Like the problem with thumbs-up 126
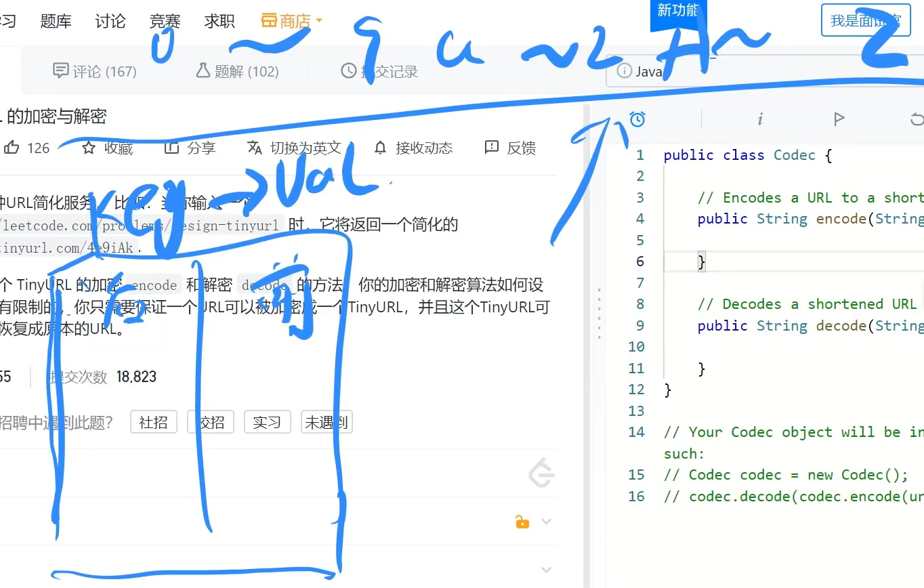Viewport: 924px width, 588px height. 27,148
